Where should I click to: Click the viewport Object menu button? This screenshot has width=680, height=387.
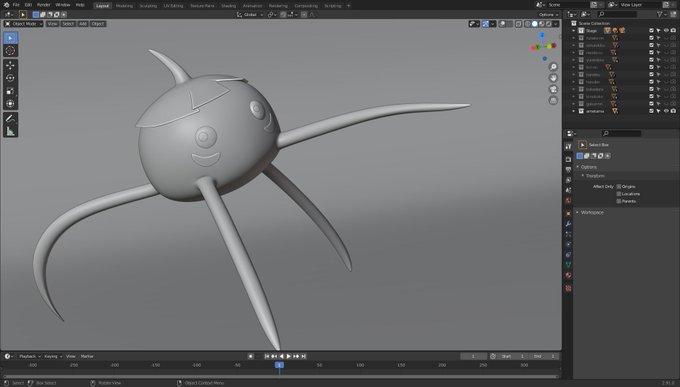pos(98,24)
